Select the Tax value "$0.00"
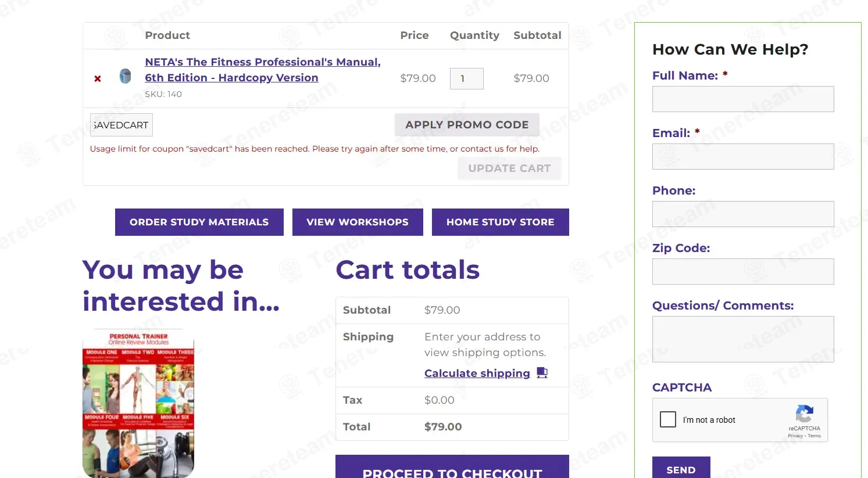 [440, 400]
